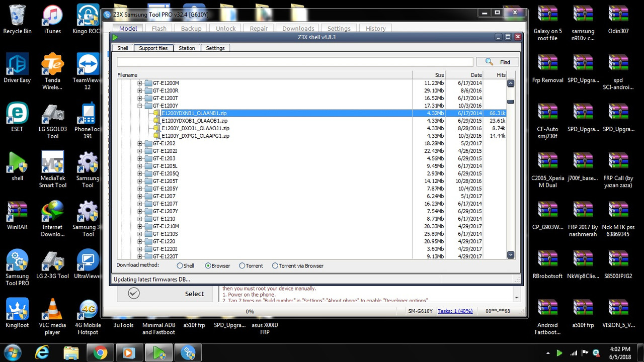Expand the GT-E1220 folder
The width and height of the screenshot is (644, 362).
pyautogui.click(x=140, y=241)
